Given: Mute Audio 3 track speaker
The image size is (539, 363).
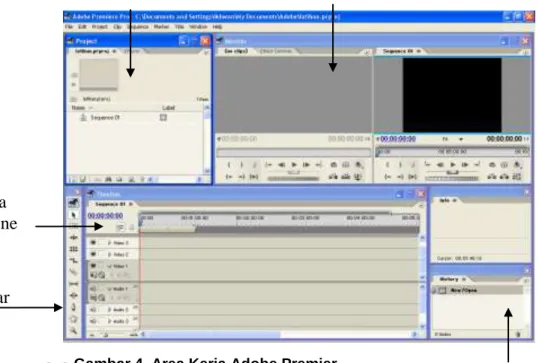Looking at the screenshot, I should 93,321.
